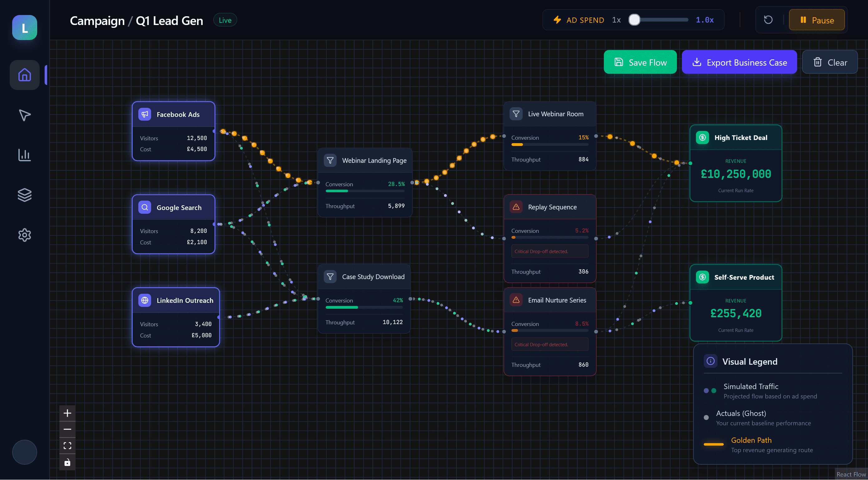Click Email Nurture Critical Drop-off alert

550,344
